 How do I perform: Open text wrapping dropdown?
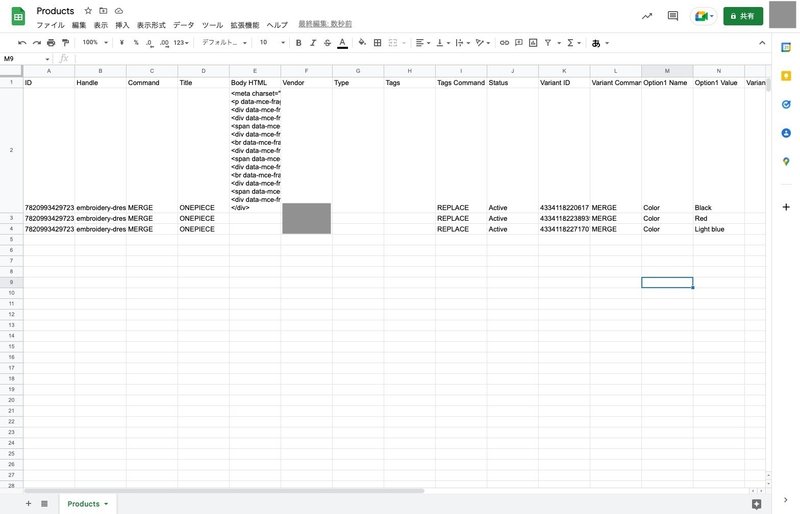(463, 43)
